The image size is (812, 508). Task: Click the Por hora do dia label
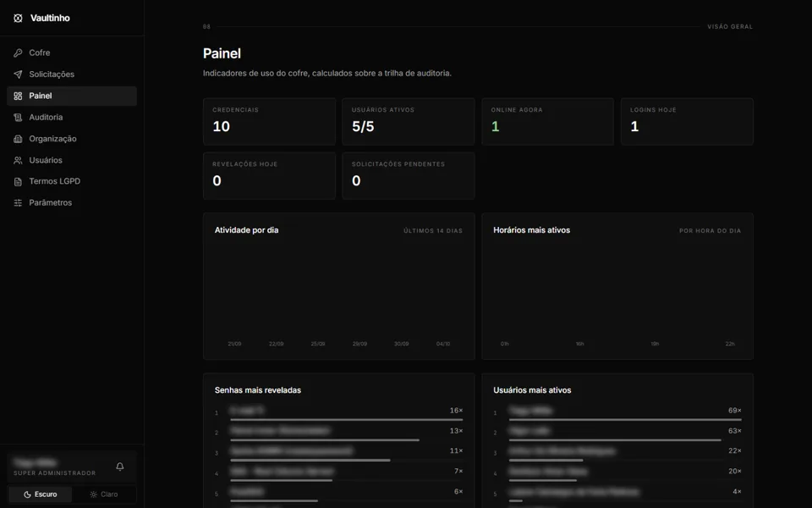click(x=710, y=230)
